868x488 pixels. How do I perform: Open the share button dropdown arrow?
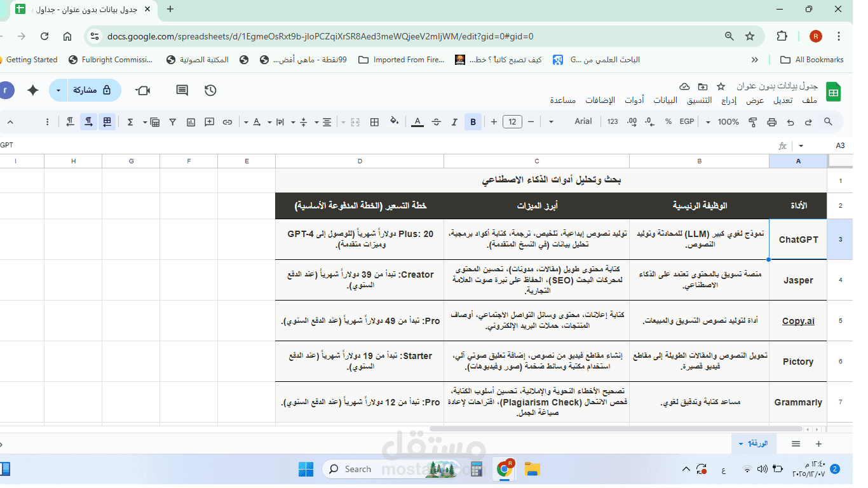58,91
